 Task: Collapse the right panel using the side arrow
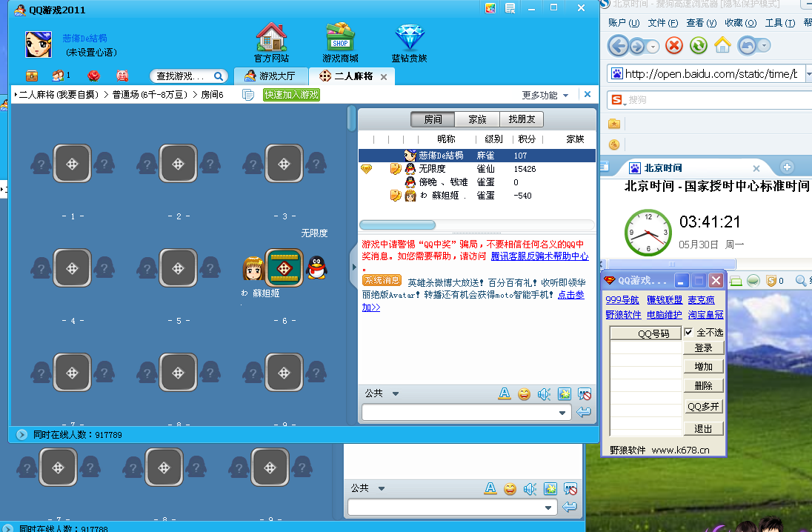(x=354, y=267)
